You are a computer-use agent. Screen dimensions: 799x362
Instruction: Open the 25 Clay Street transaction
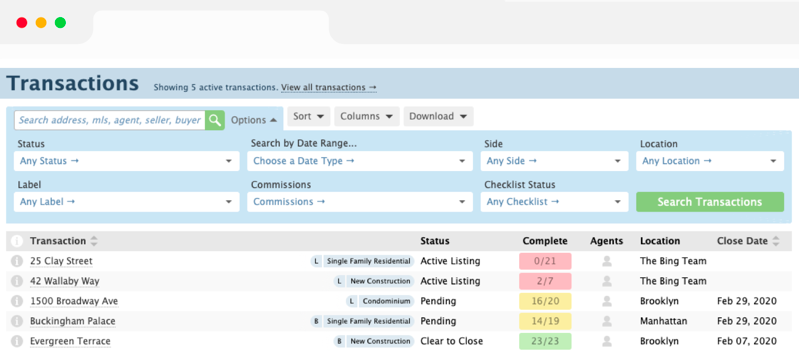tap(61, 261)
